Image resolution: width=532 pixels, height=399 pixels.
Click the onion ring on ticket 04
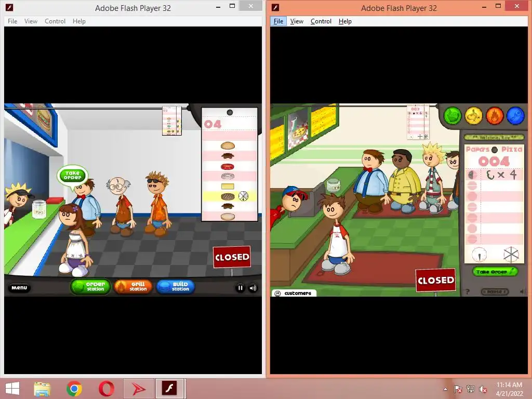(228, 177)
